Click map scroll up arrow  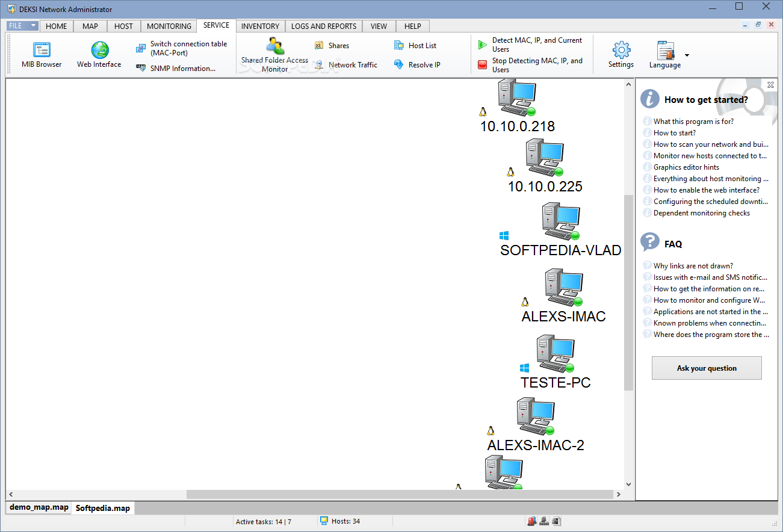click(628, 85)
